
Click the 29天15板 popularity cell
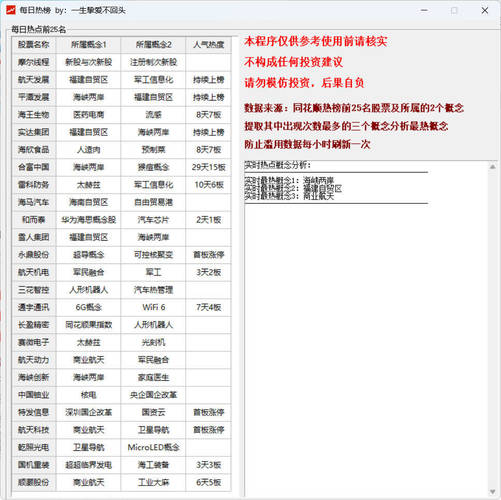[x=209, y=167]
